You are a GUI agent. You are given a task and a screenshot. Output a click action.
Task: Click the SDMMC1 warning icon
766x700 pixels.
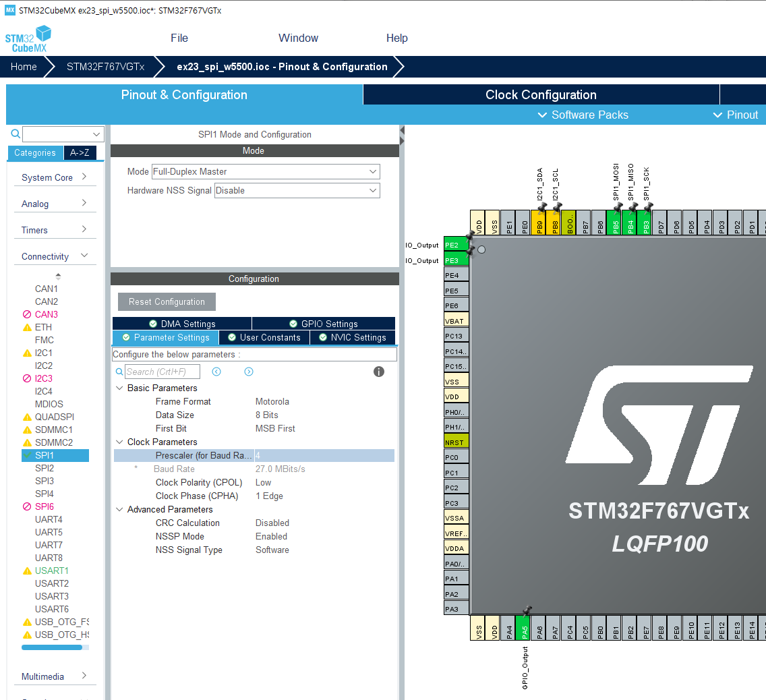coord(28,430)
